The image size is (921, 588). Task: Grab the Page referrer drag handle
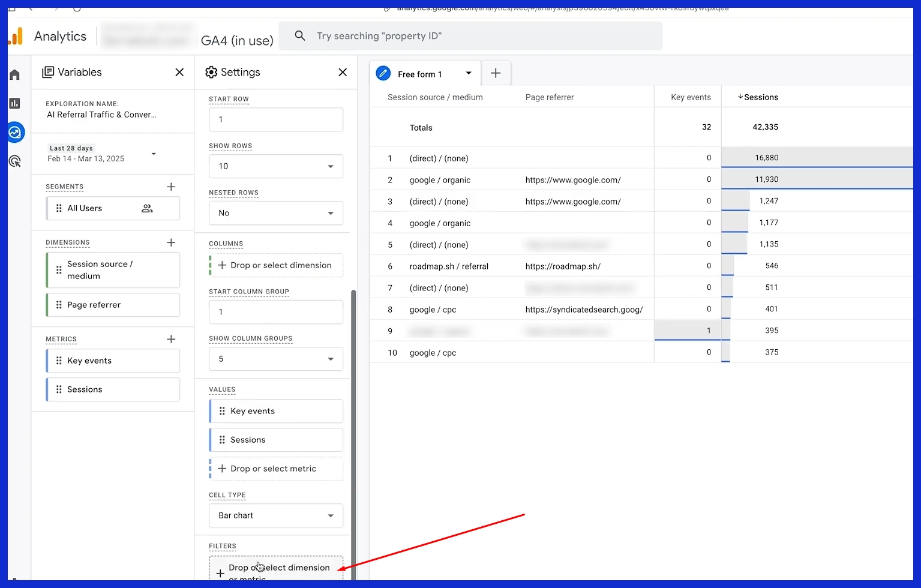59,305
